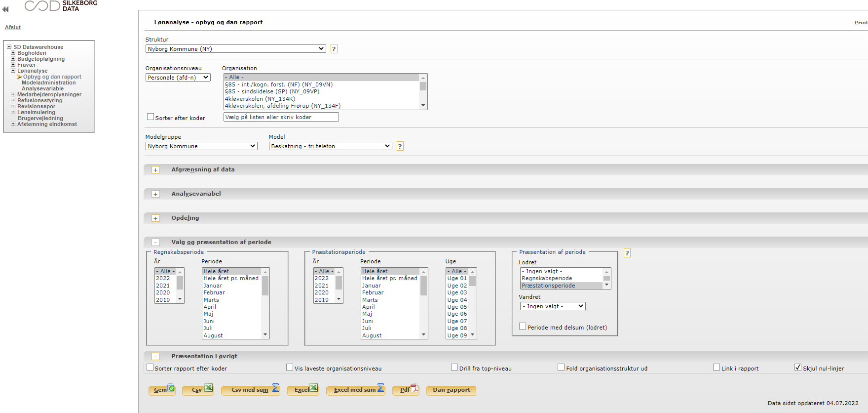Save the report with Gem button
Viewport: 868px width, 413px height.
(x=161, y=390)
